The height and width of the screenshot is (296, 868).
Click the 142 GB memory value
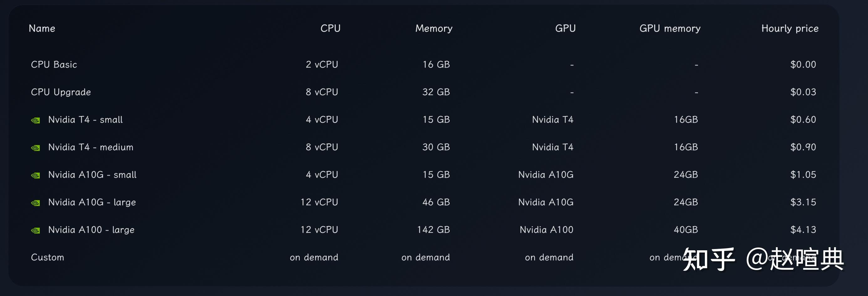pyautogui.click(x=433, y=230)
